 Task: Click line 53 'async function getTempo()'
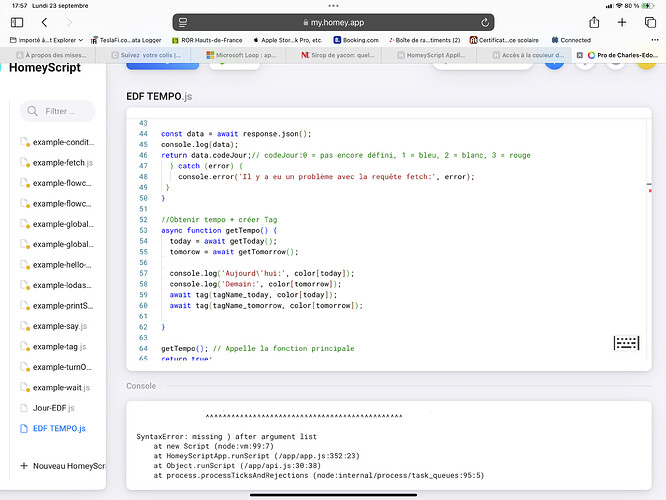(219, 230)
